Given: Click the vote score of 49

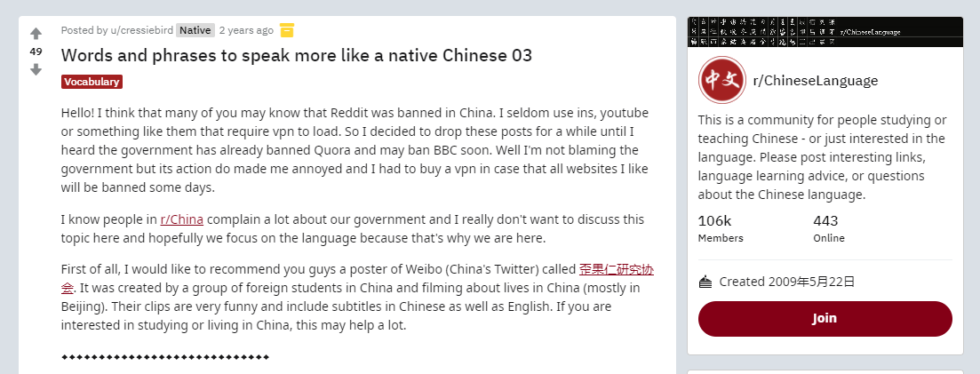Looking at the screenshot, I should [36, 52].
